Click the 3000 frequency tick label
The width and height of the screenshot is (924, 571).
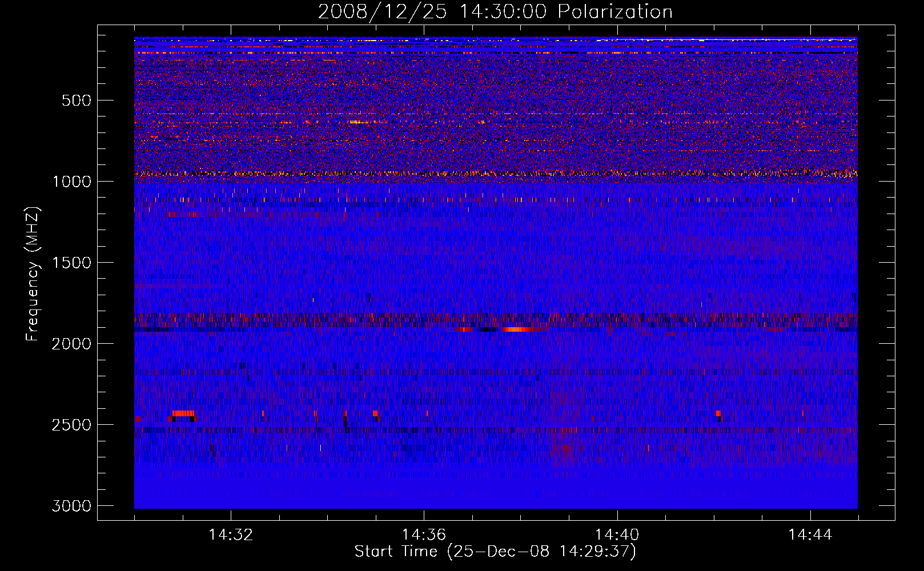[x=71, y=506]
